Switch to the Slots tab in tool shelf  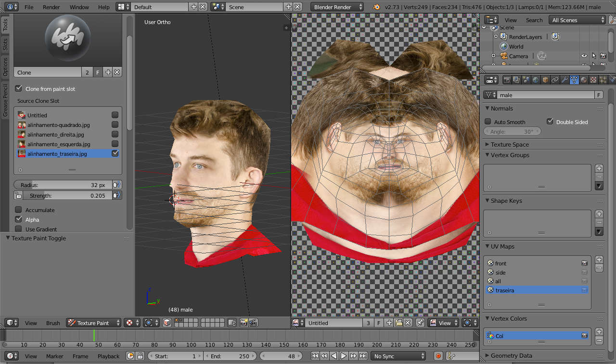tap(5, 44)
